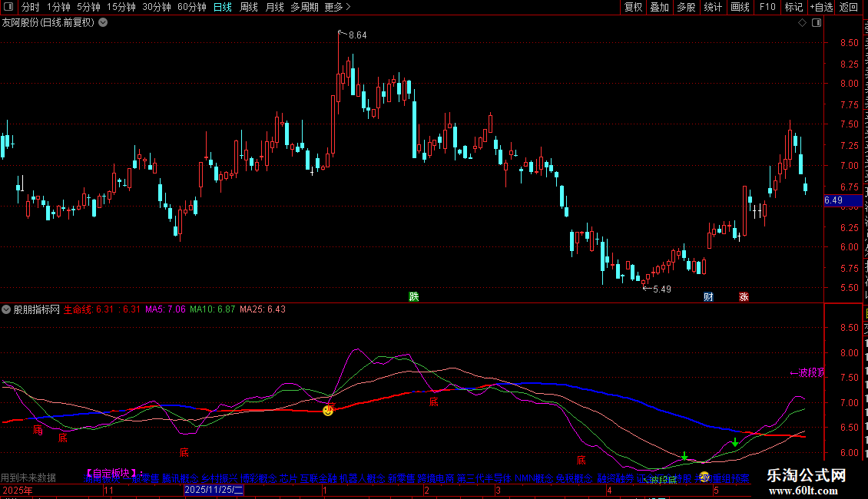Switch to the 30分钟 period
The height and width of the screenshot is (499, 868).
[x=157, y=7]
